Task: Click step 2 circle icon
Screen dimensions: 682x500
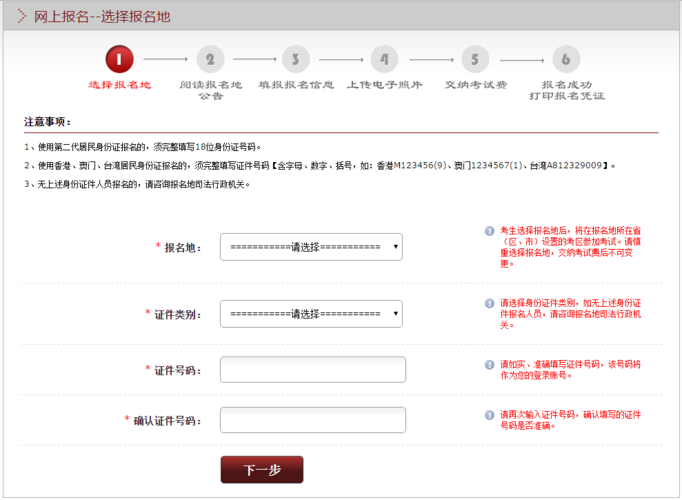Action: [210, 59]
